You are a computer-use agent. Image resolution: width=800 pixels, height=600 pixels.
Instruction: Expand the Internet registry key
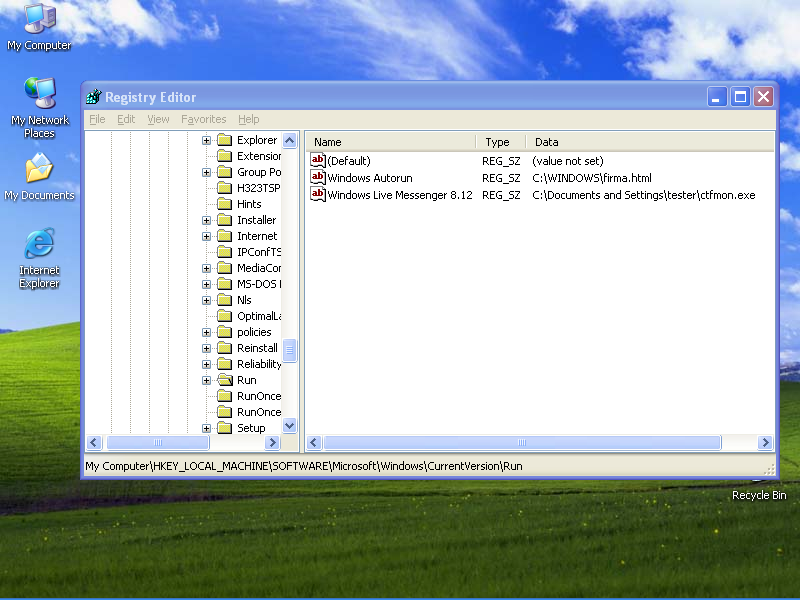[x=206, y=236]
